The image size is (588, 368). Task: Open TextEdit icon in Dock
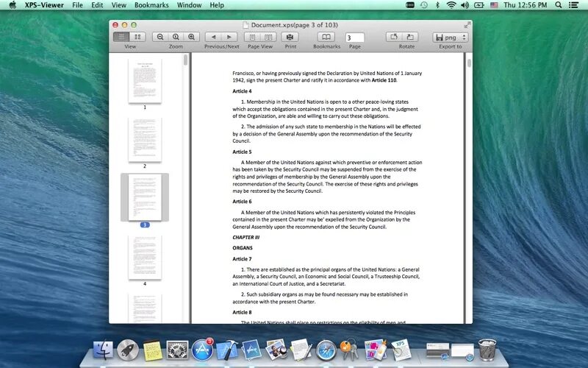pyautogui.click(x=301, y=349)
